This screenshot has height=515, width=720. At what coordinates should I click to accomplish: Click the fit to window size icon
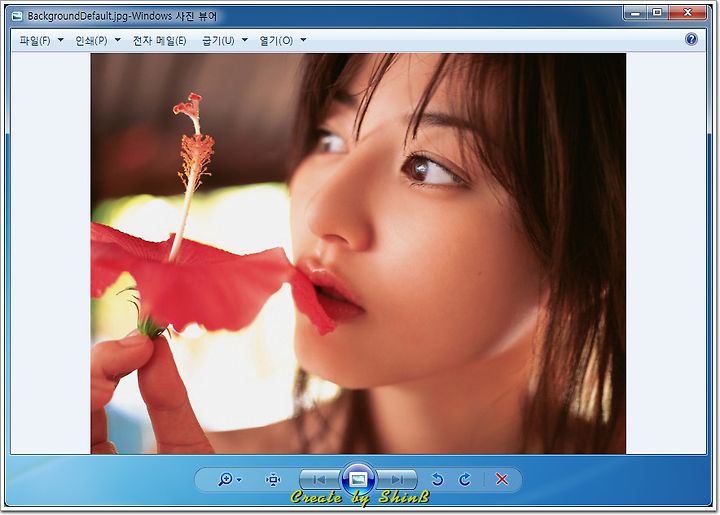[273, 480]
